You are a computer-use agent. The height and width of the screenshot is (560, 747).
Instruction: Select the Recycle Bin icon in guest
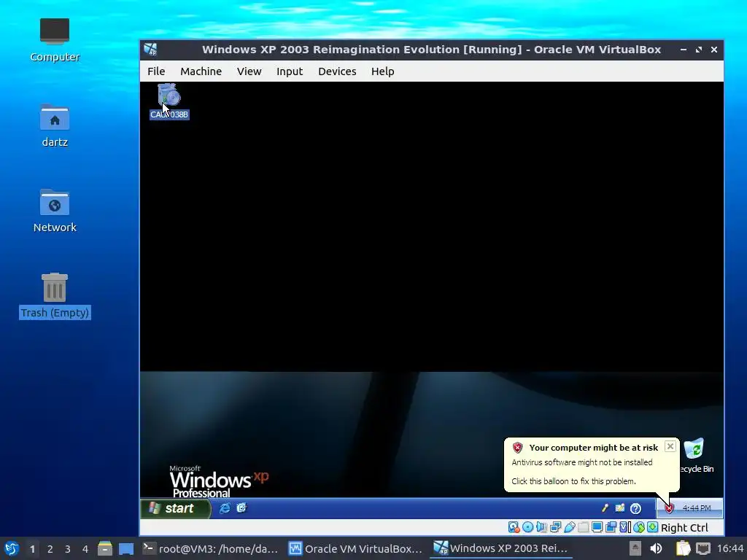click(695, 456)
